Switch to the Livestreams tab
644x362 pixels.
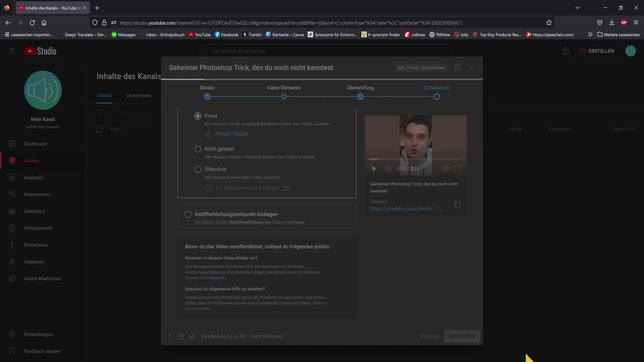(x=139, y=96)
